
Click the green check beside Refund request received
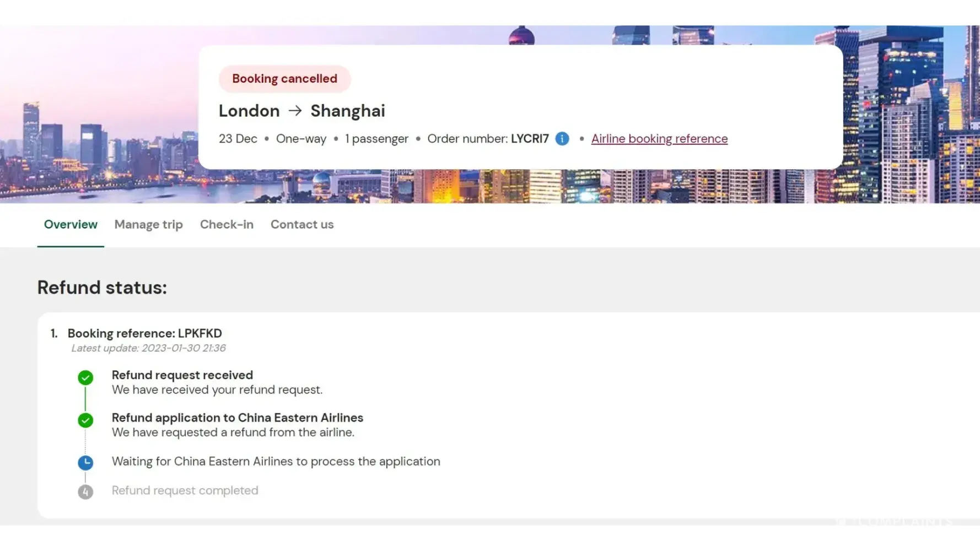point(85,377)
